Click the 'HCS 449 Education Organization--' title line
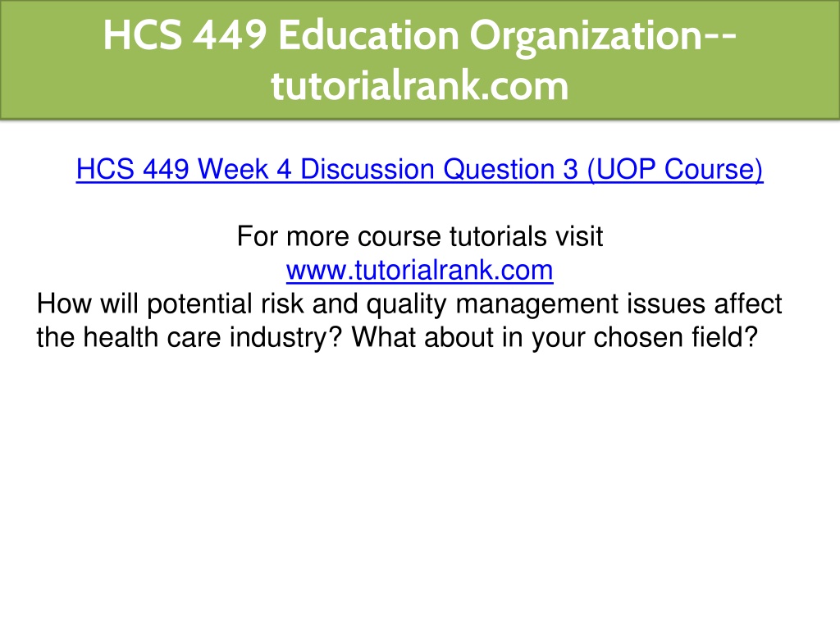 tap(420, 35)
